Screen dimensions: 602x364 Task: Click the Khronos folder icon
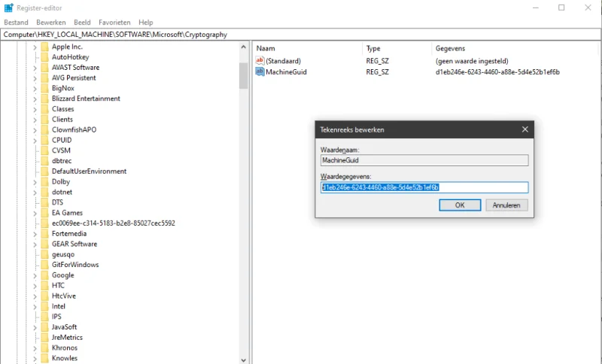pyautogui.click(x=45, y=348)
